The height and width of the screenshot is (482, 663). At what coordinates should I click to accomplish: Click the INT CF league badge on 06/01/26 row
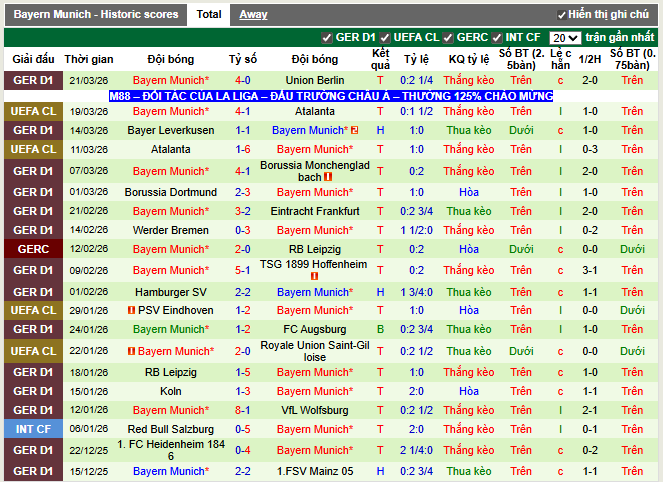[32, 429]
